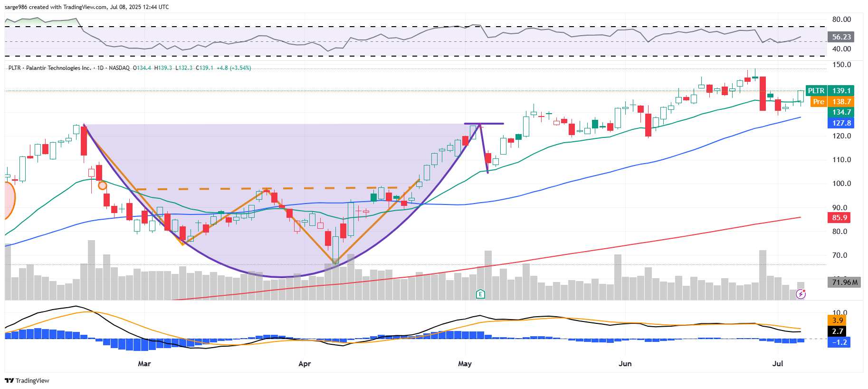Click the RSI value label 56.23
The height and width of the screenshot is (389, 868).
click(841, 37)
